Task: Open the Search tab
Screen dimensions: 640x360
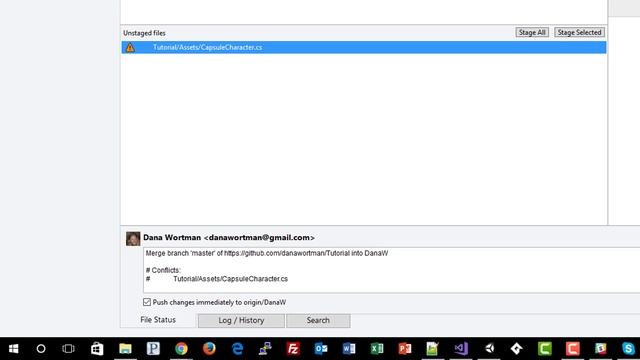Action: tap(318, 321)
